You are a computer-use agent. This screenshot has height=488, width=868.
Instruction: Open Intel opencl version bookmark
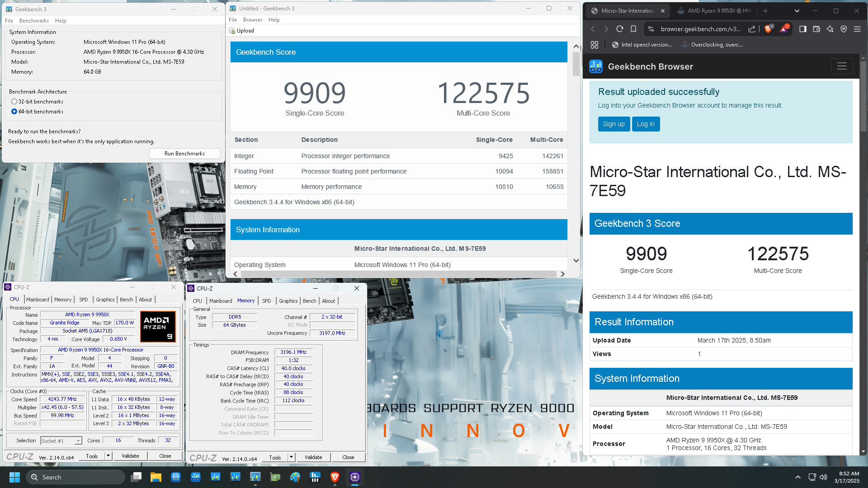pos(642,45)
